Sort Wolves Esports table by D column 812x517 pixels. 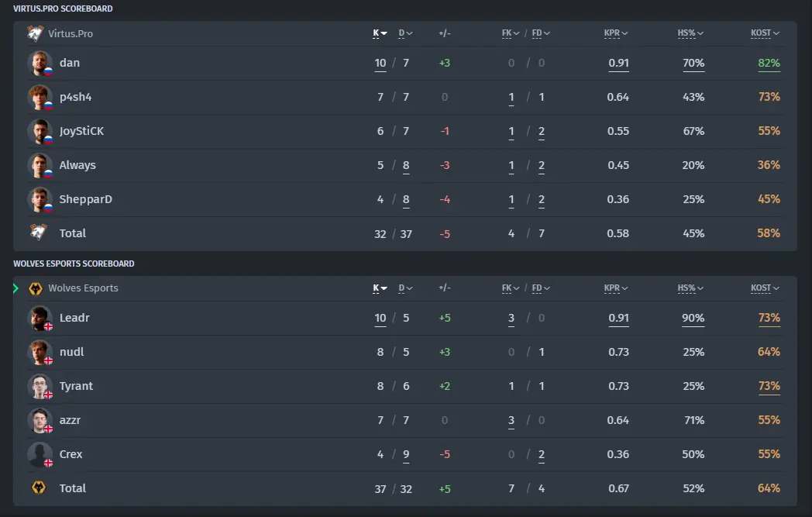[405, 288]
